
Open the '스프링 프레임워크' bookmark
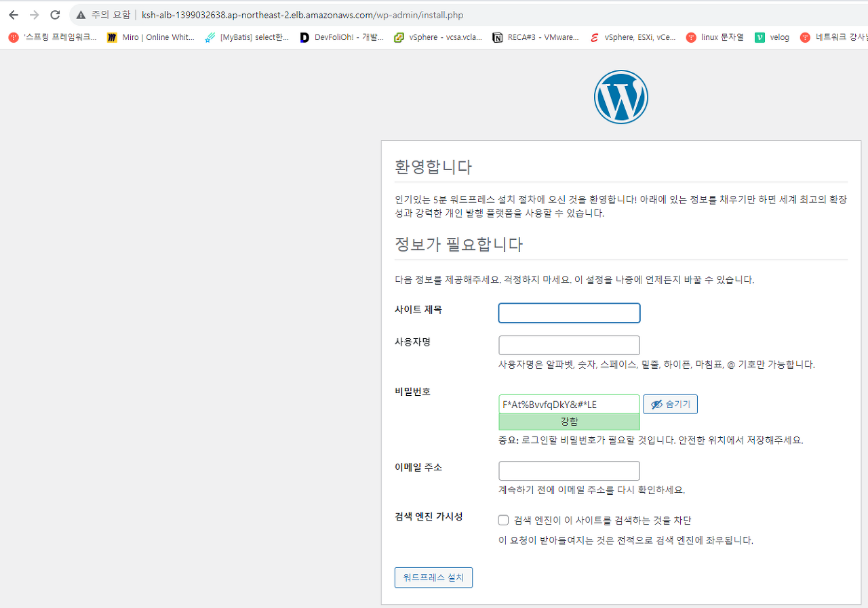pos(53,37)
